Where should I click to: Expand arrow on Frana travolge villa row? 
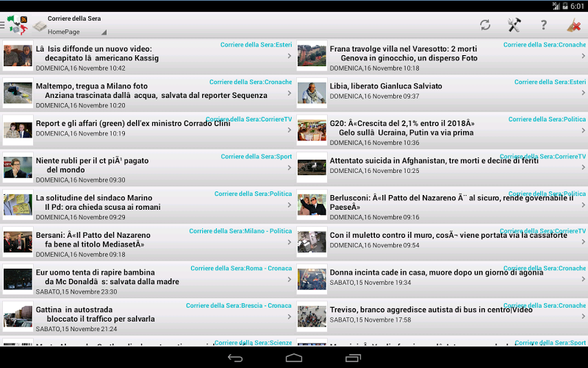coord(583,56)
